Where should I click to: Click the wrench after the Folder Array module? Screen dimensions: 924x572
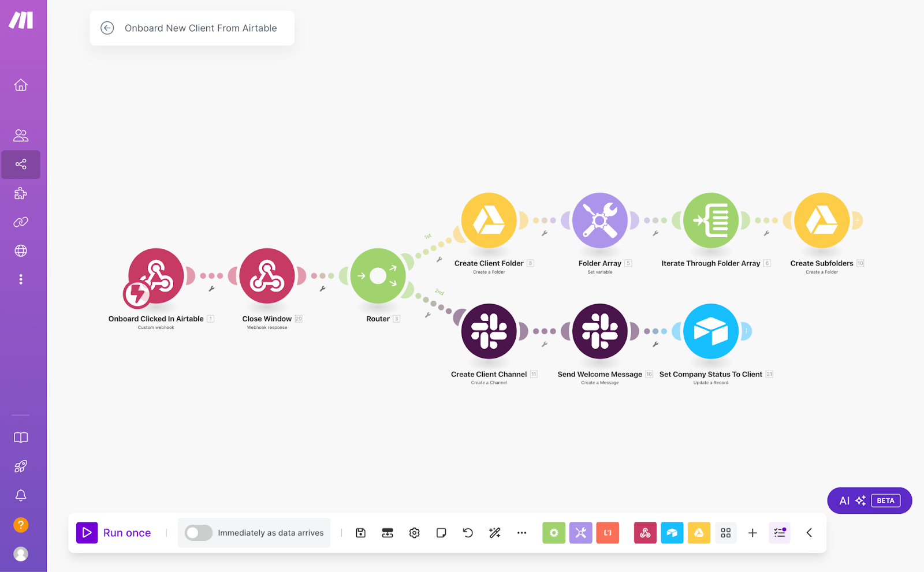pos(655,233)
